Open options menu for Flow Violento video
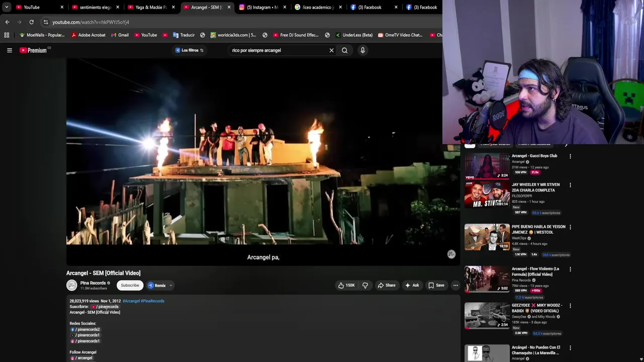644x362 pixels. (x=570, y=269)
